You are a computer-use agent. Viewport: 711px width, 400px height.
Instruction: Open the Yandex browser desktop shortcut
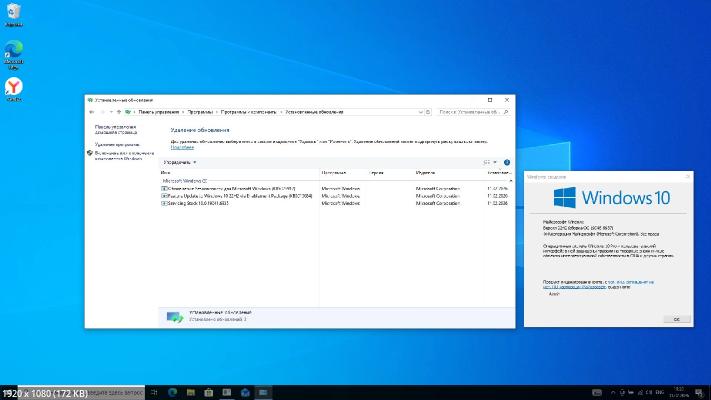point(15,88)
